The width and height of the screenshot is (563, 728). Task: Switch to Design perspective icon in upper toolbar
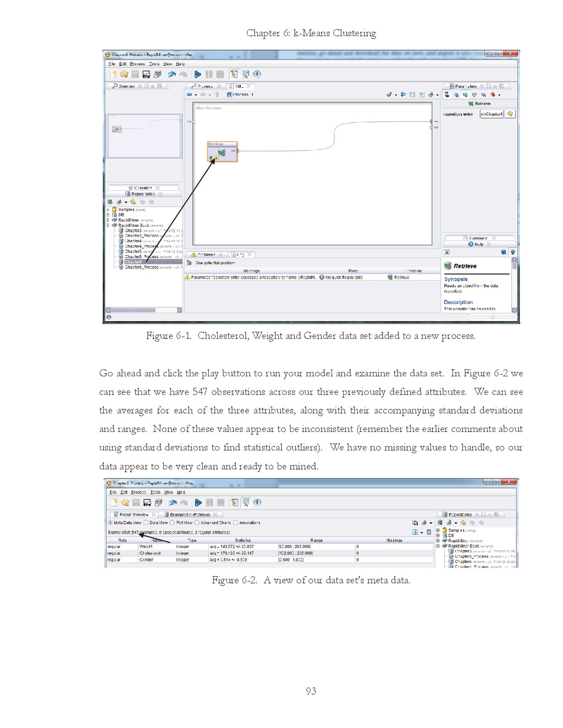(x=234, y=74)
